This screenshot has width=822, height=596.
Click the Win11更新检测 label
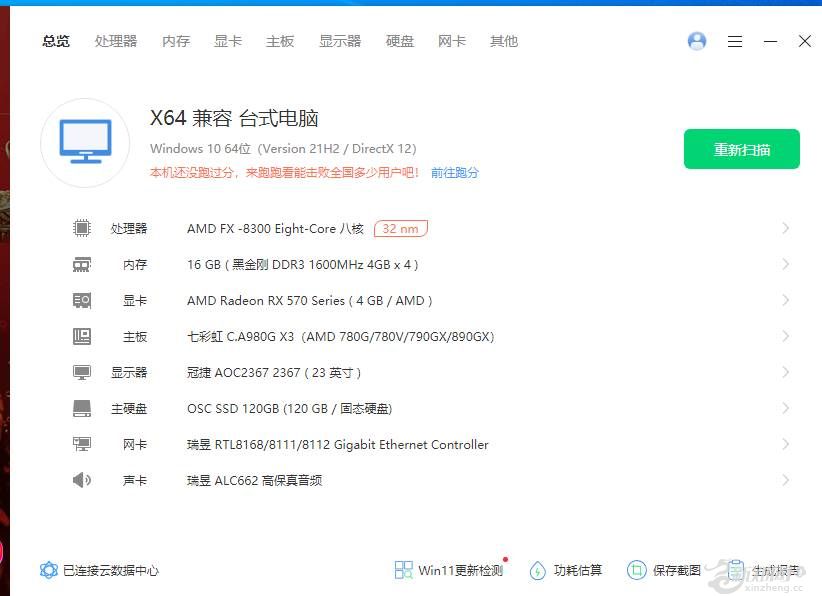(460, 570)
